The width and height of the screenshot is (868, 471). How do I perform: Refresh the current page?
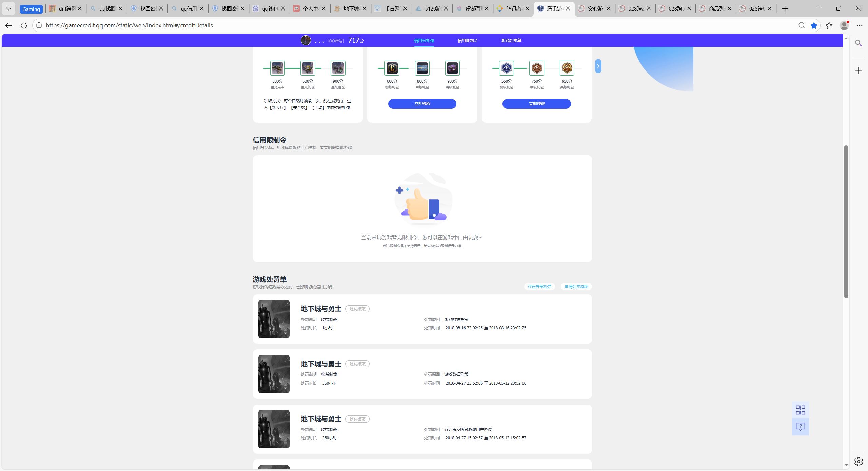(24, 25)
